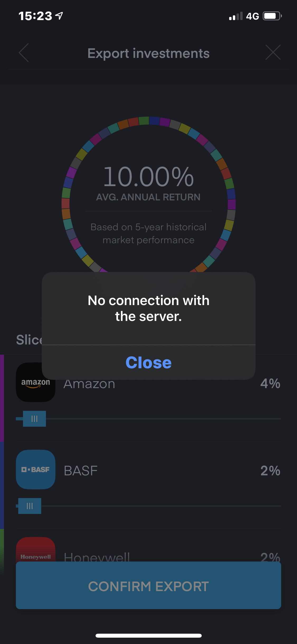Close the no connection alert
The image size is (297, 644).
coord(148,362)
